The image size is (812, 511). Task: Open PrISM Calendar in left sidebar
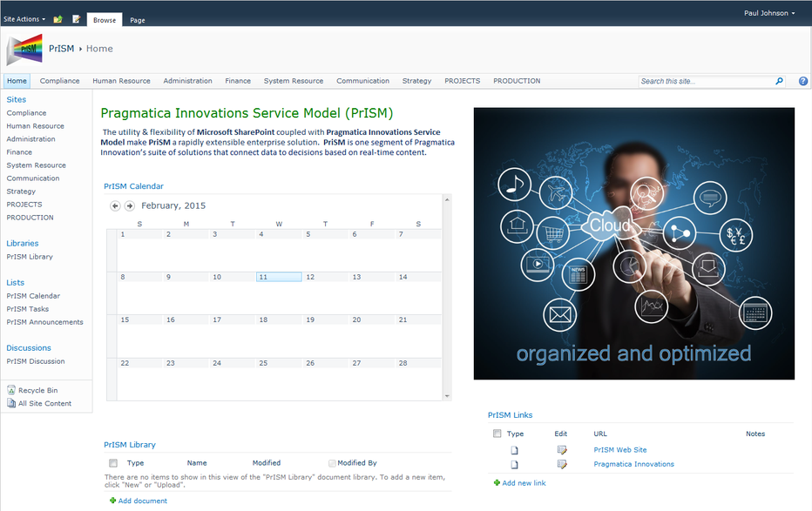33,296
